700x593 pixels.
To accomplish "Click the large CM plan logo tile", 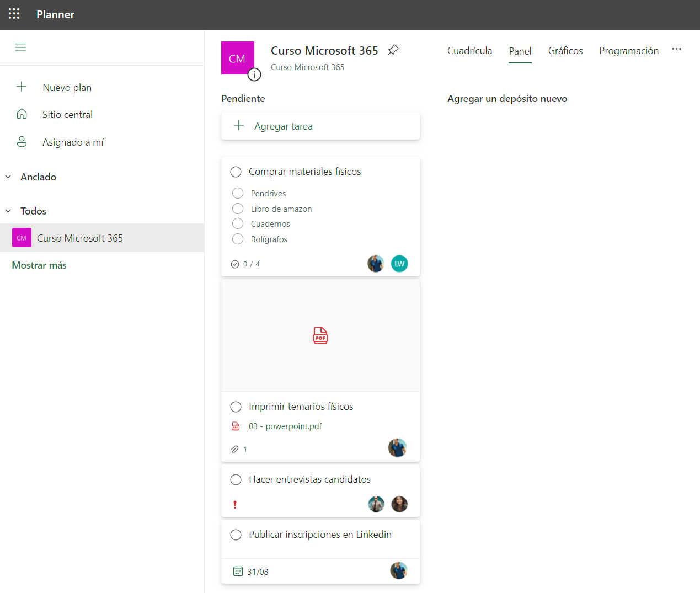I will coord(237,58).
